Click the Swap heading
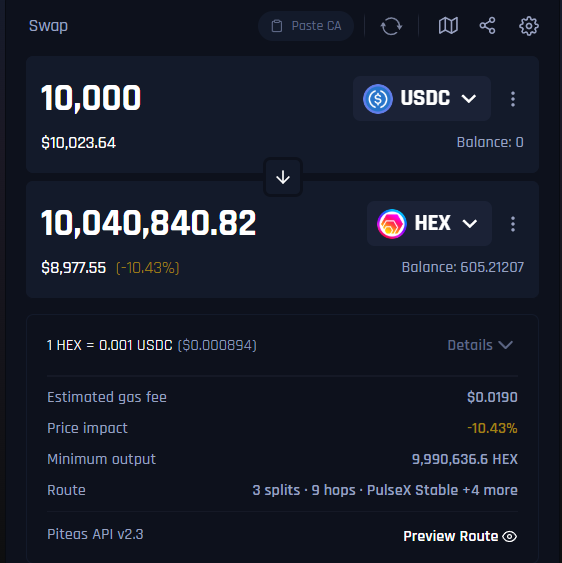This screenshot has width=562, height=563. point(48,26)
